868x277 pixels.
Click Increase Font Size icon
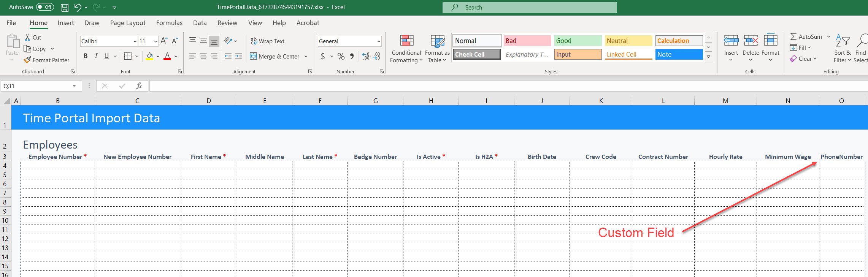[164, 41]
